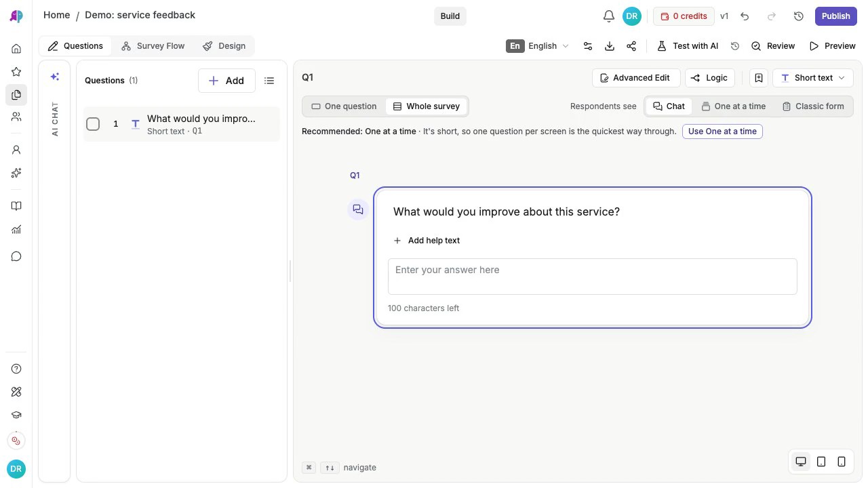
Task: Click the bookmark icon beside Logic
Action: (759, 78)
